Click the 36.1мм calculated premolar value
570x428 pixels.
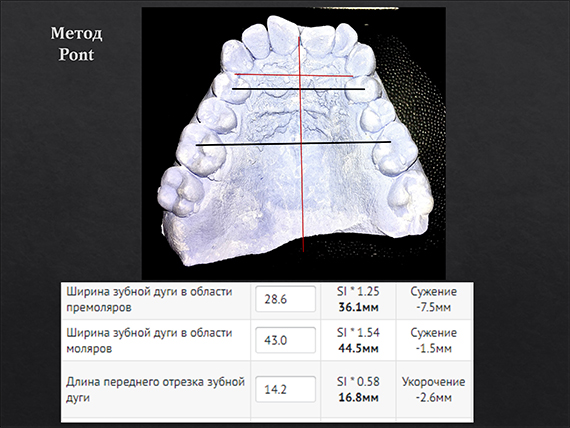point(358,307)
